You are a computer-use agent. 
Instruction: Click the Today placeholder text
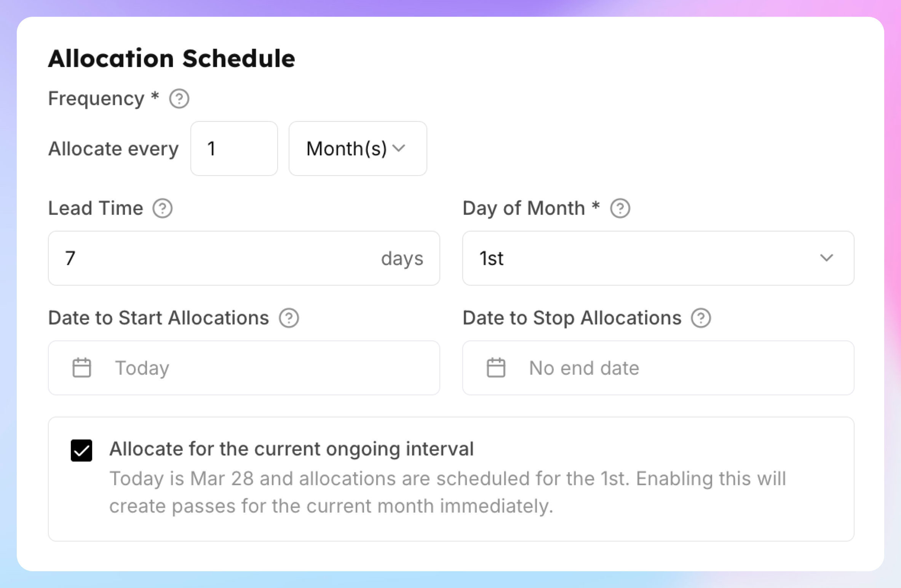pos(142,369)
